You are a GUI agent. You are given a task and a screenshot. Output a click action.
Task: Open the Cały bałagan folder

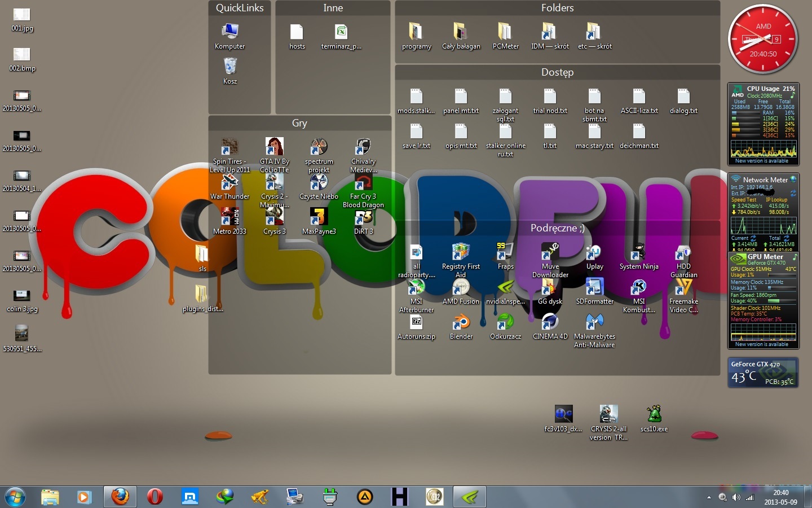click(461, 37)
